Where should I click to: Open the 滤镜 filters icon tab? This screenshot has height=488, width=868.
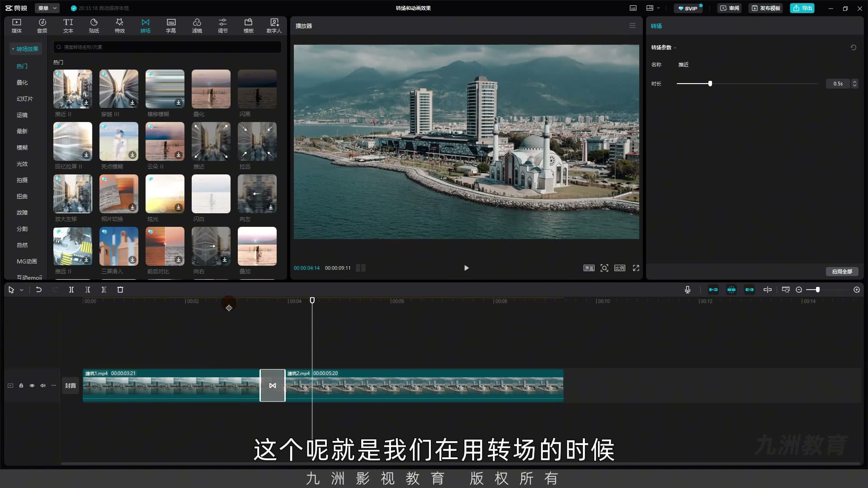tap(197, 26)
